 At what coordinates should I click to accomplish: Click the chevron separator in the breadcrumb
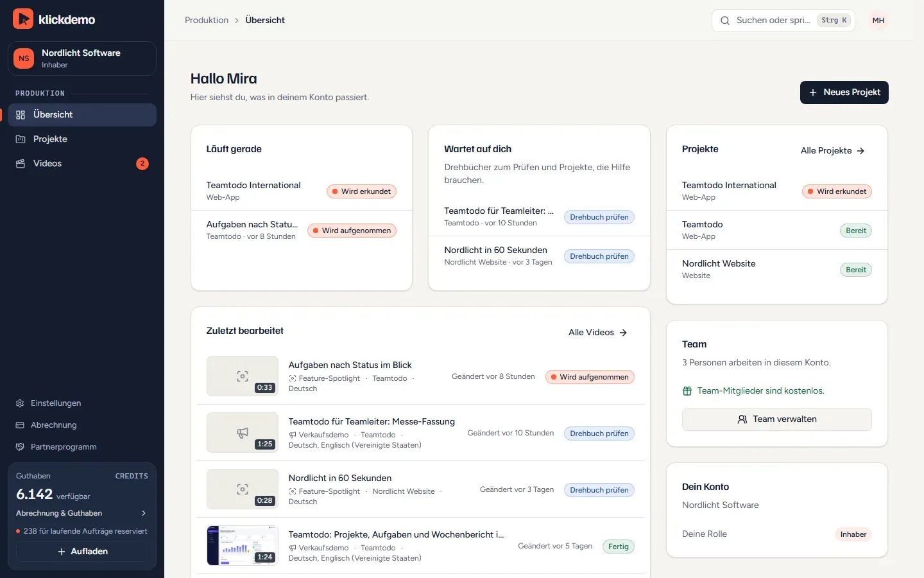[x=237, y=21]
